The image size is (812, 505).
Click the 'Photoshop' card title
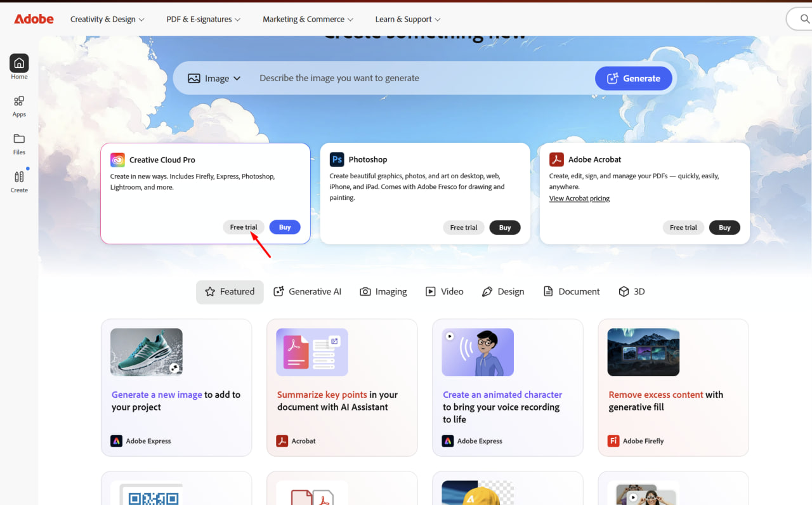point(368,159)
